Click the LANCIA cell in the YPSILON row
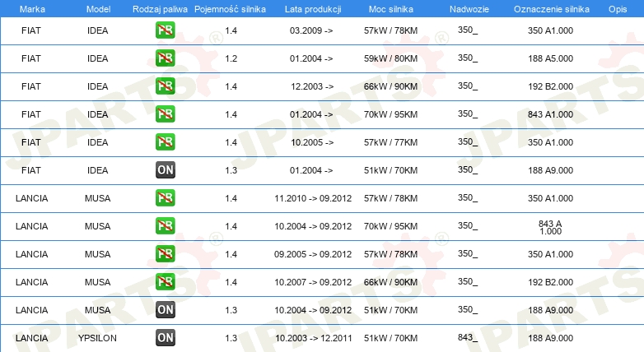644x352 pixels. [31, 338]
